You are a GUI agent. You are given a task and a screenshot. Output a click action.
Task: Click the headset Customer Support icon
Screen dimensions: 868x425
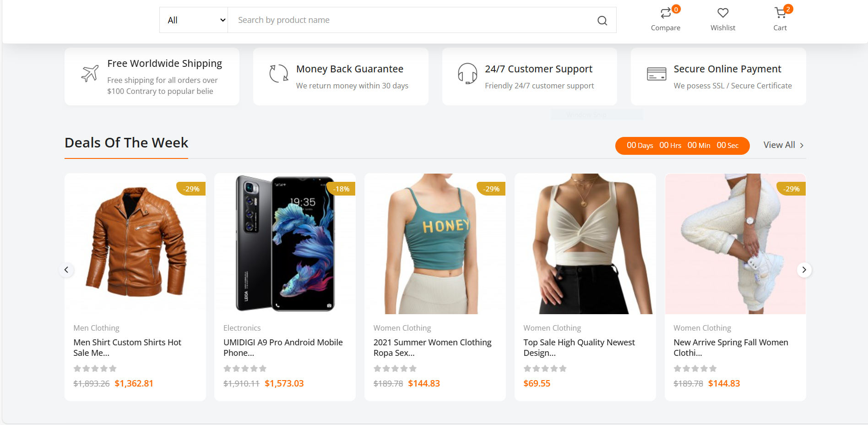coord(467,73)
